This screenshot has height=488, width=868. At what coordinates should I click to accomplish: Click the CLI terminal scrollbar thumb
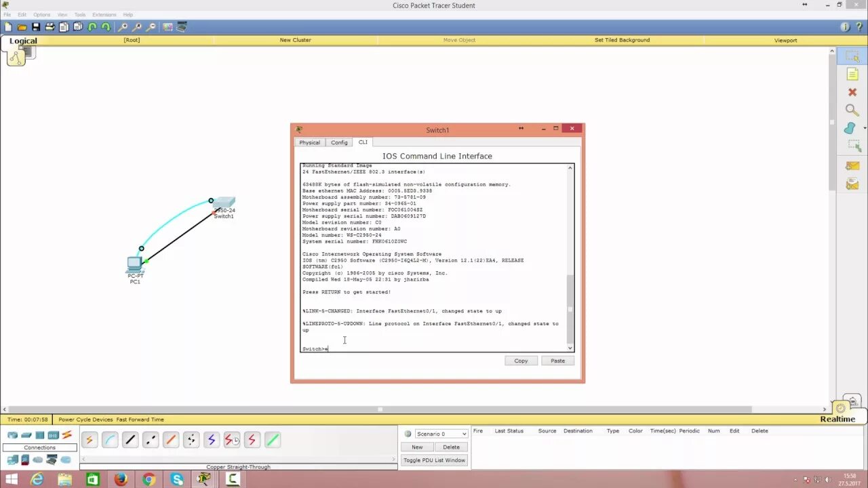[x=570, y=308]
